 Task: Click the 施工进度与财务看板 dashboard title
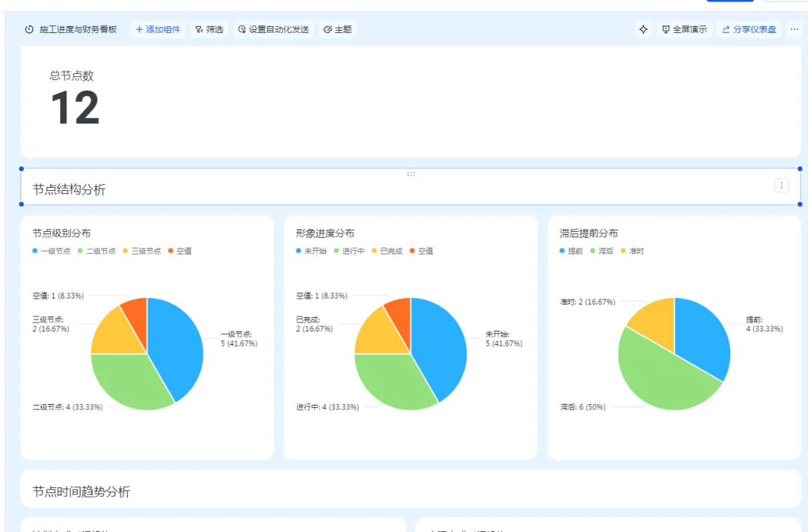point(79,29)
